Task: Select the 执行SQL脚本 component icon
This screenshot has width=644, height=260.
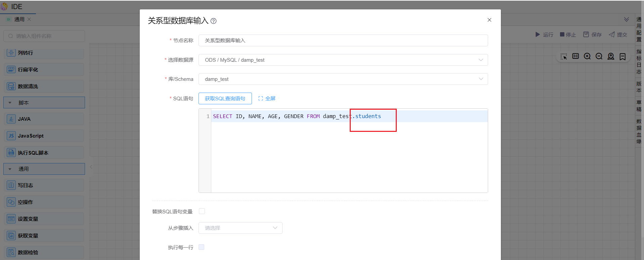Action: (11, 153)
